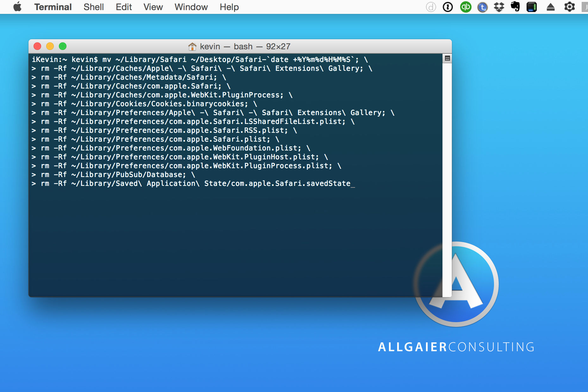Open the Terminal application menu
Image resolution: width=588 pixels, height=392 pixels.
(53, 7)
